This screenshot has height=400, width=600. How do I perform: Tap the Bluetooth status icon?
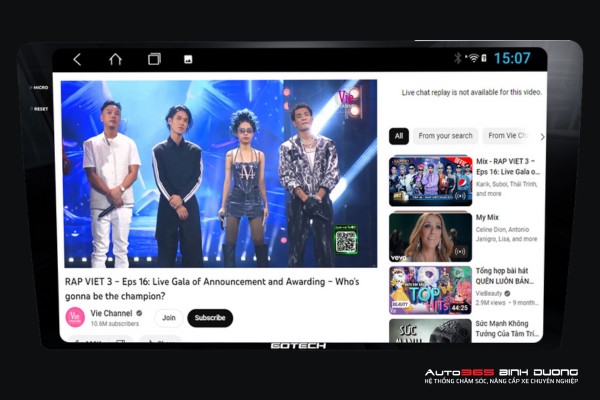pos(457,58)
